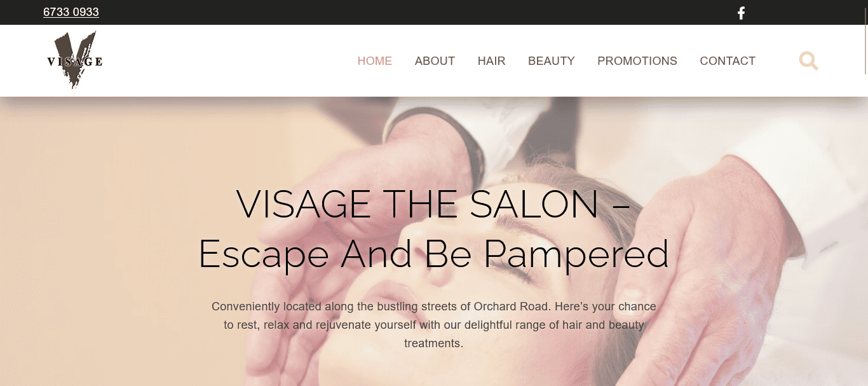Click the "Escape And Be Pampered" heading line

click(x=433, y=254)
